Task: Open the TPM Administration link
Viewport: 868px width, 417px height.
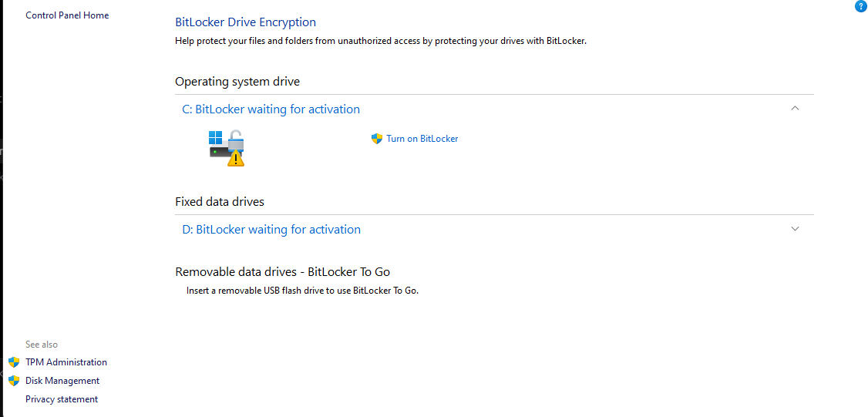Action: [66, 362]
